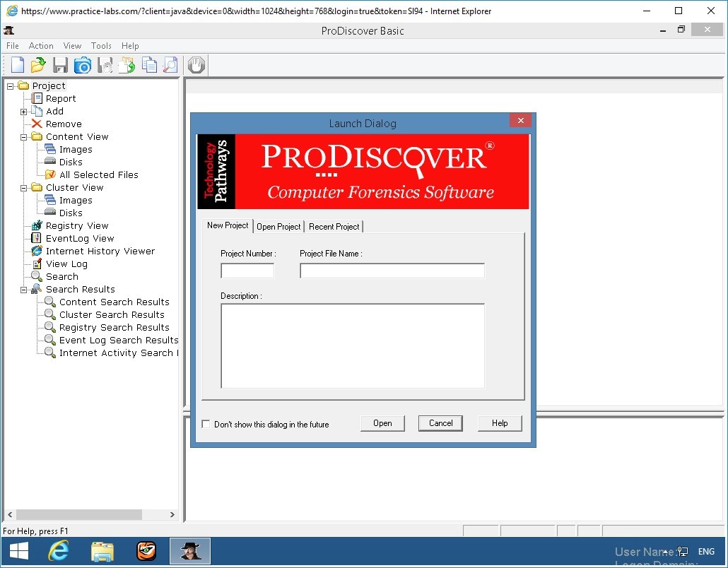This screenshot has height=568, width=728.
Task: Click the Save Project floppy disk icon
Action: (60, 65)
